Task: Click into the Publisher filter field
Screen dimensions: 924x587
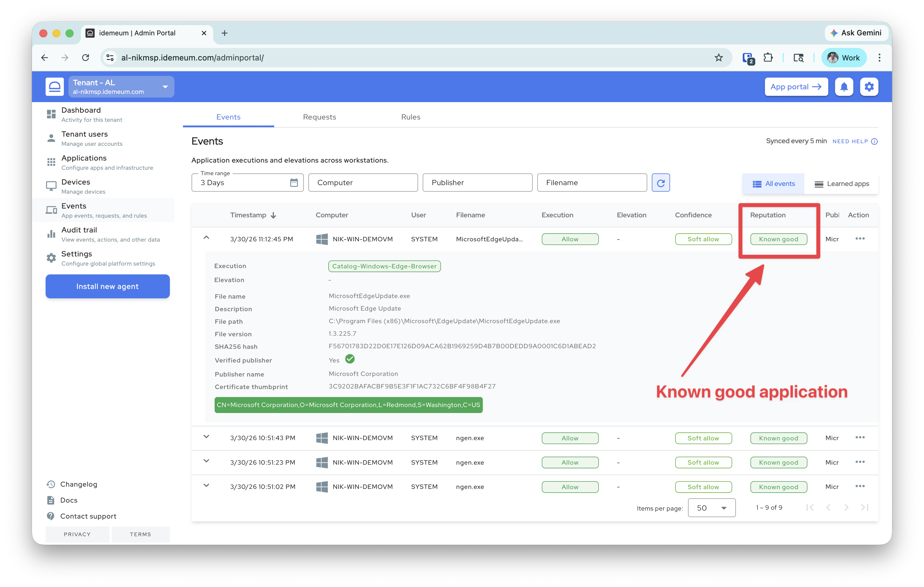Action: tap(477, 183)
